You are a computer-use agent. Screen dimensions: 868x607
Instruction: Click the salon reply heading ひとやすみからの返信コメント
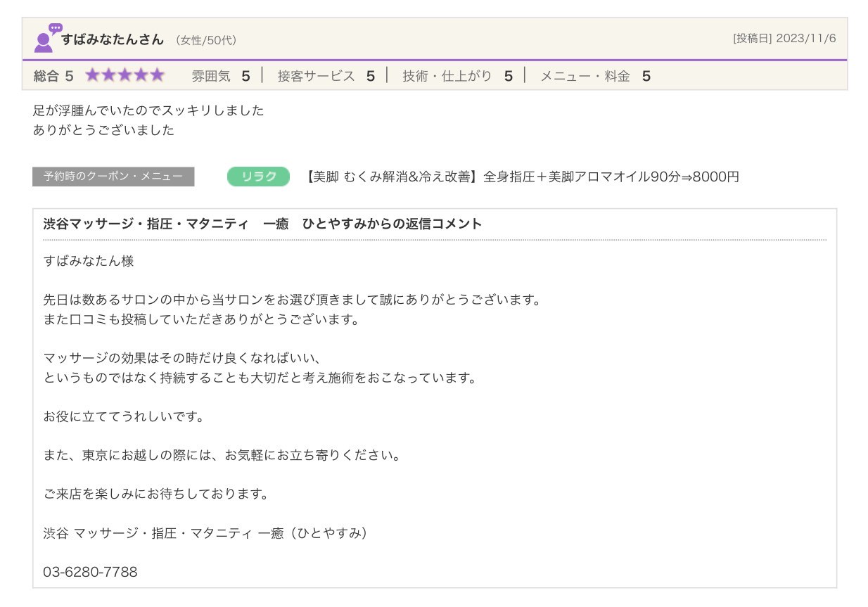tap(262, 224)
